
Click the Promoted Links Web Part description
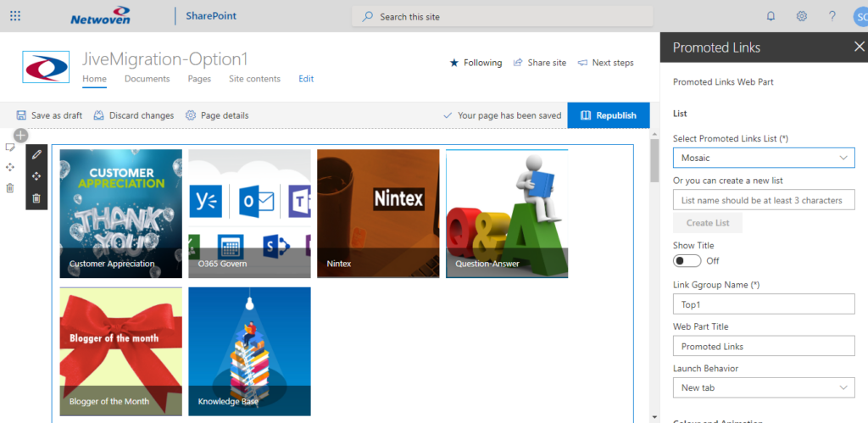pos(723,82)
